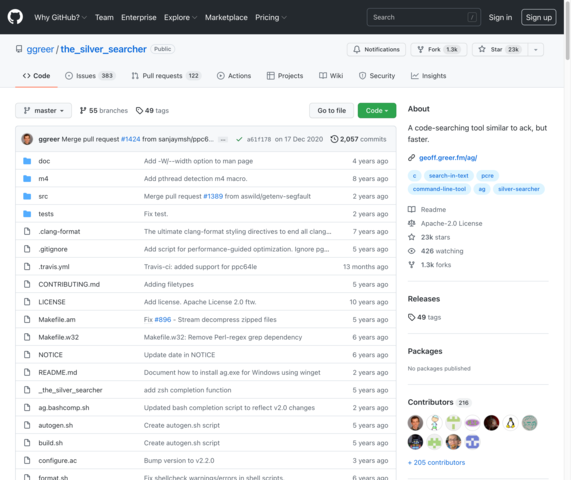Focus the Search input field
Image resolution: width=571 pixels, height=480 pixels.
424,17
